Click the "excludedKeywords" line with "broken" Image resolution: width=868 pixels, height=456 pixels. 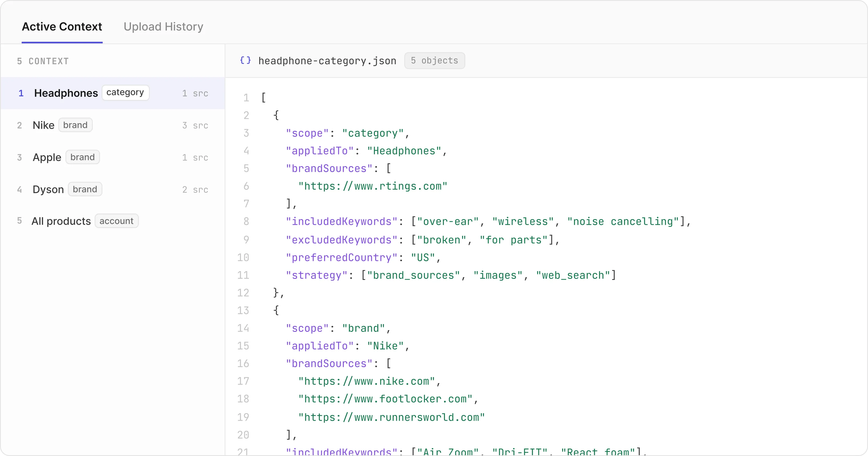(x=423, y=240)
